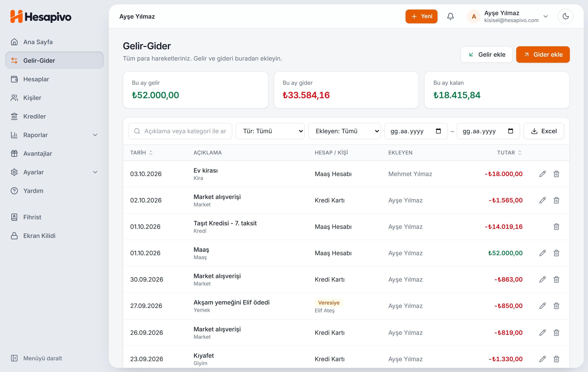Go to Ana Sayfa

(54, 42)
